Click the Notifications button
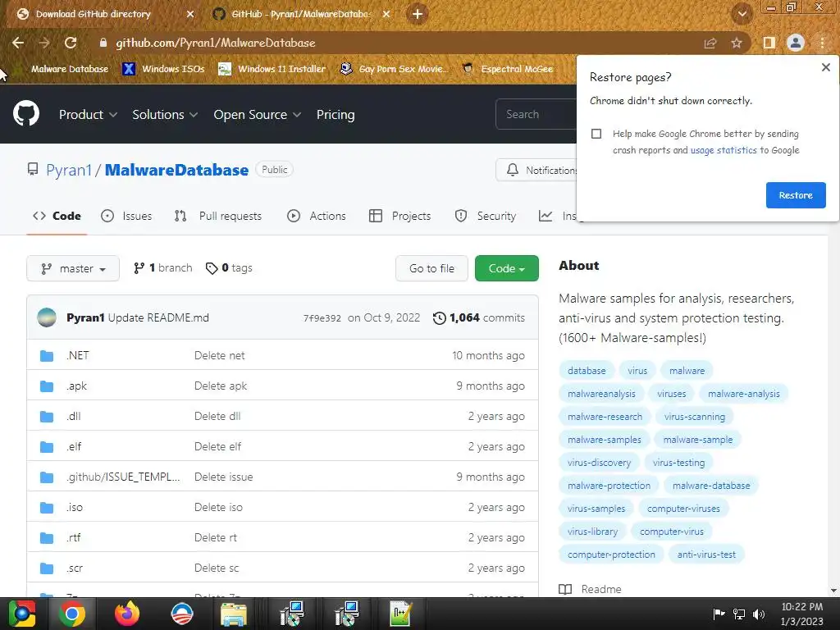The image size is (840, 630). [536, 171]
